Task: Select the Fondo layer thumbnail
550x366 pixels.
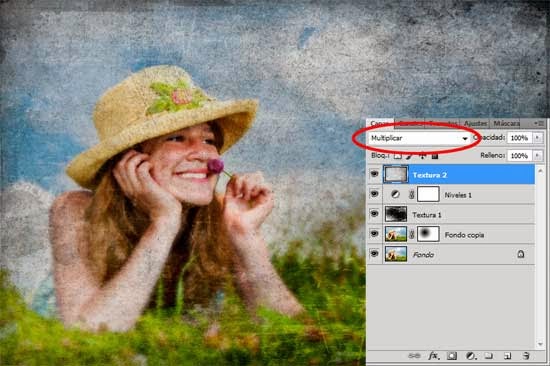Action: (396, 254)
